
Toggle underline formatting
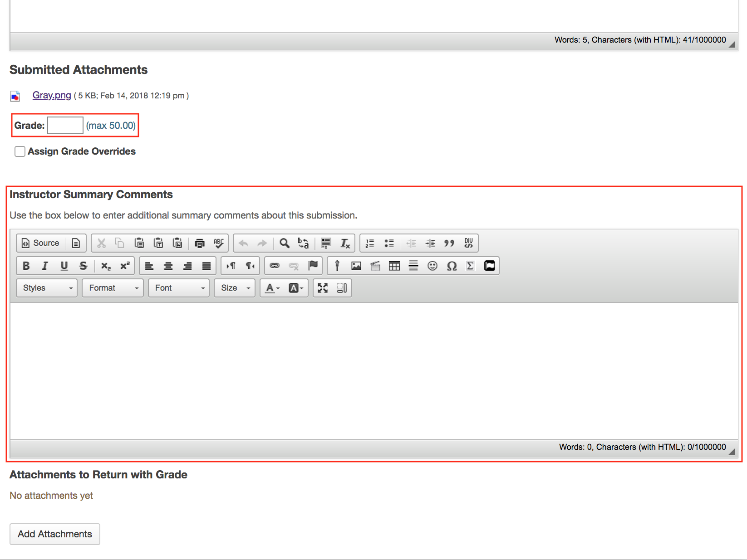tap(64, 266)
